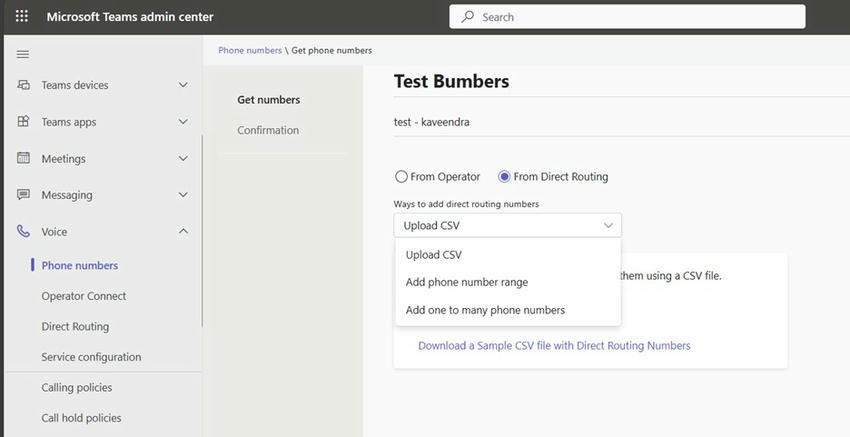Click the Voice phone icon

tap(24, 231)
